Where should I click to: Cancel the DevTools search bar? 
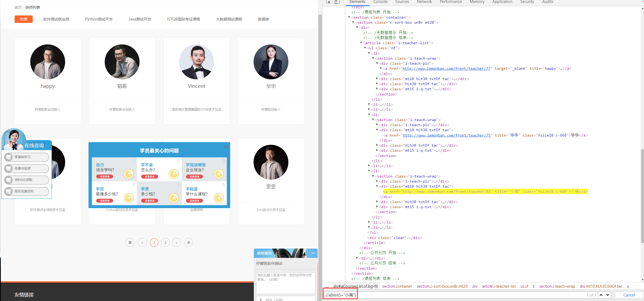(629, 295)
